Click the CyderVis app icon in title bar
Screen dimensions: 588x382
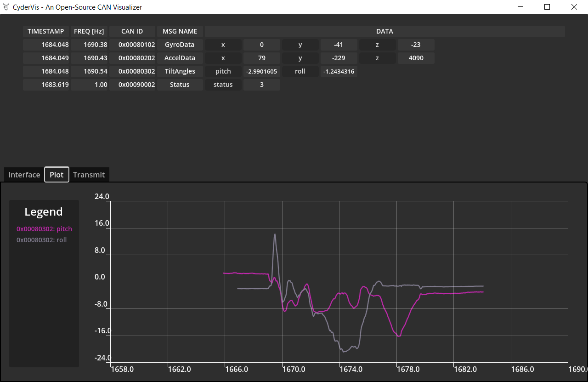click(6, 7)
